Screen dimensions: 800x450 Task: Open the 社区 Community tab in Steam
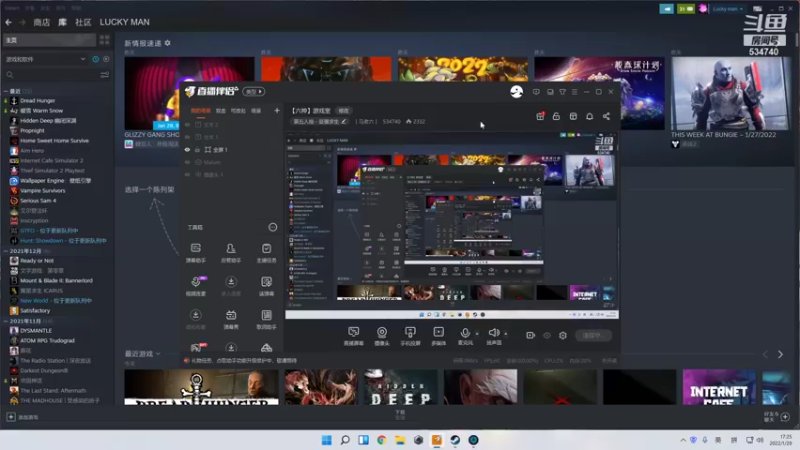coord(83,22)
